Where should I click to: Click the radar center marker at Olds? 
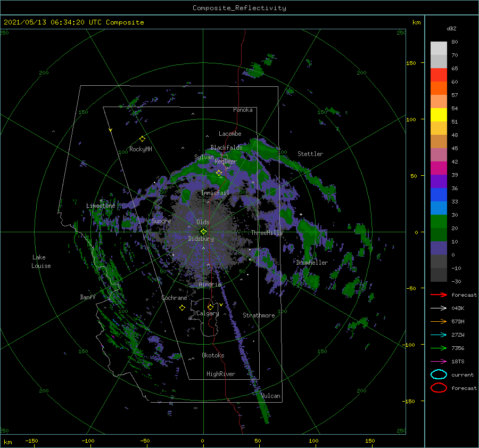coord(203,232)
